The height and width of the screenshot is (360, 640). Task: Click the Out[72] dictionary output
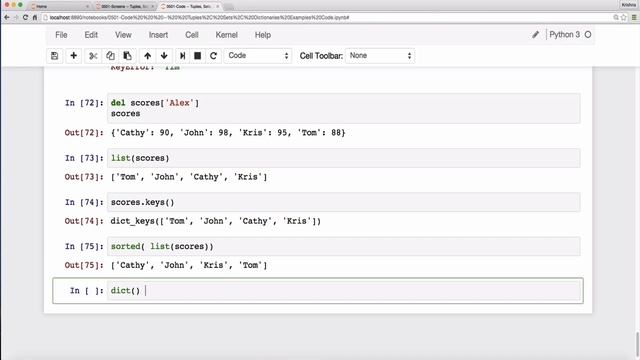pos(228,133)
